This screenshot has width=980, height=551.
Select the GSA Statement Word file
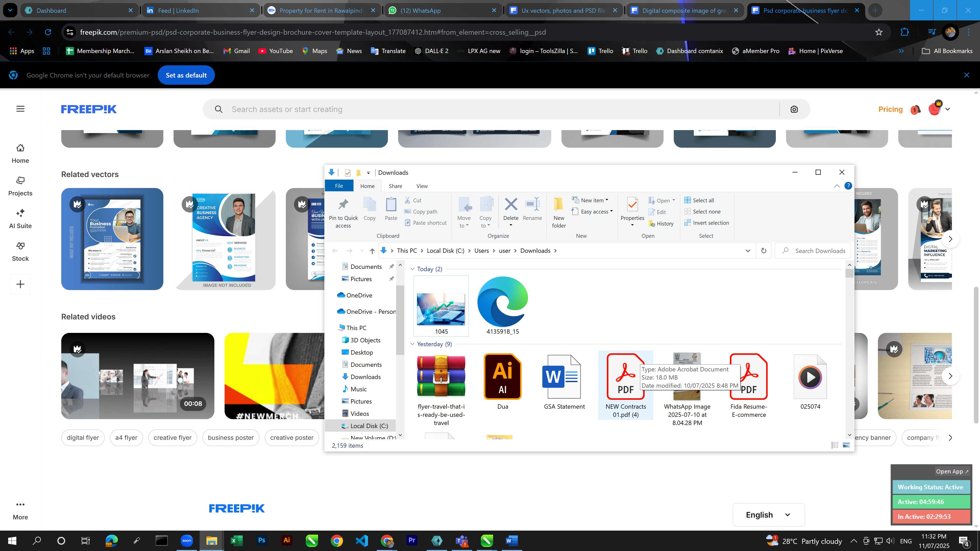click(564, 381)
